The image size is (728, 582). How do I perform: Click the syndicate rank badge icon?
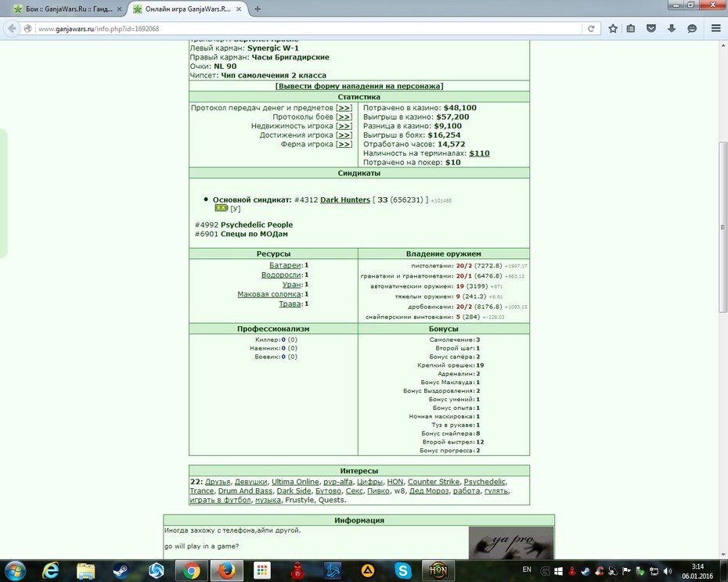(x=221, y=208)
